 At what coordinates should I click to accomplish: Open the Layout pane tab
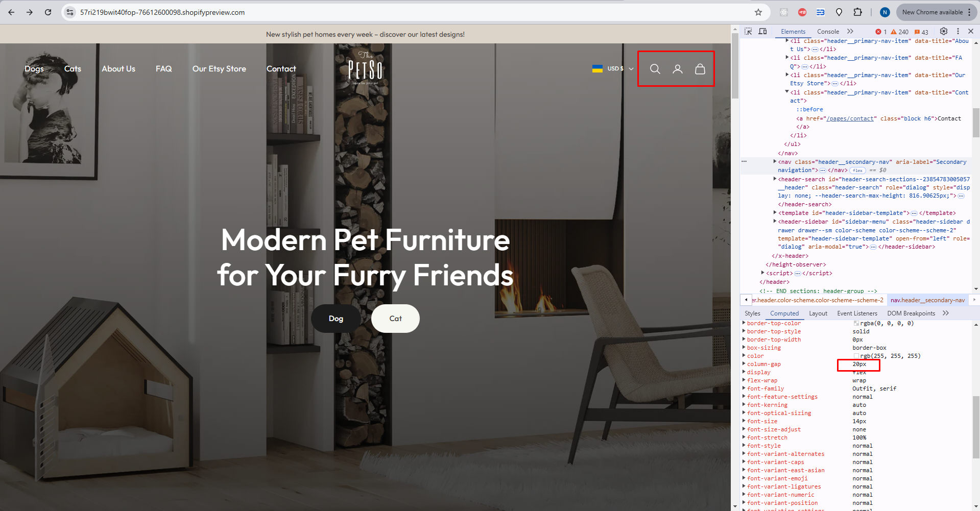coord(818,313)
